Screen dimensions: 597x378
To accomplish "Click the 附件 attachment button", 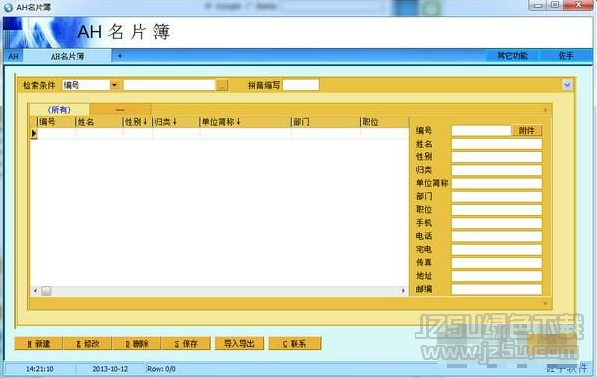I will [527, 131].
